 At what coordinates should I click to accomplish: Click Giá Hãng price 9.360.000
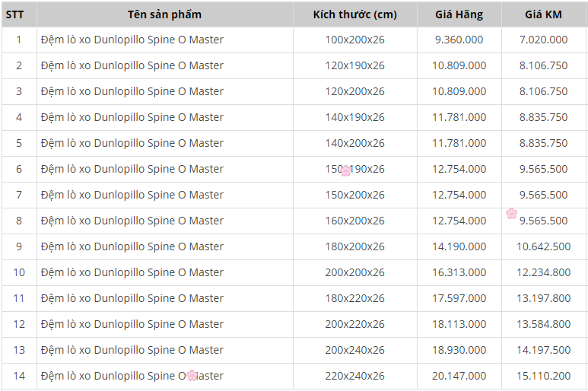(459, 40)
